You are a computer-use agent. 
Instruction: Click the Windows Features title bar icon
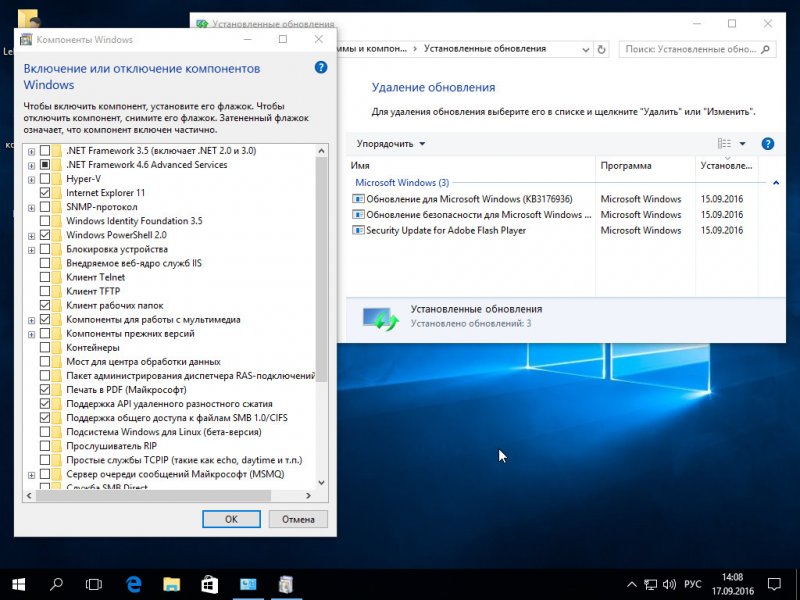pos(26,40)
